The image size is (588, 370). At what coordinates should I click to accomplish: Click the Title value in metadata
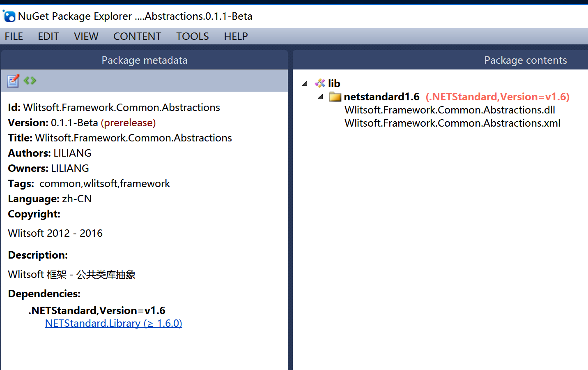coord(133,138)
